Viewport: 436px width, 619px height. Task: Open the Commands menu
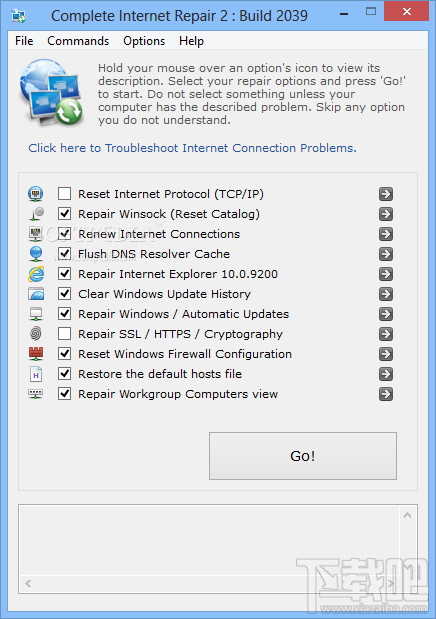click(78, 41)
